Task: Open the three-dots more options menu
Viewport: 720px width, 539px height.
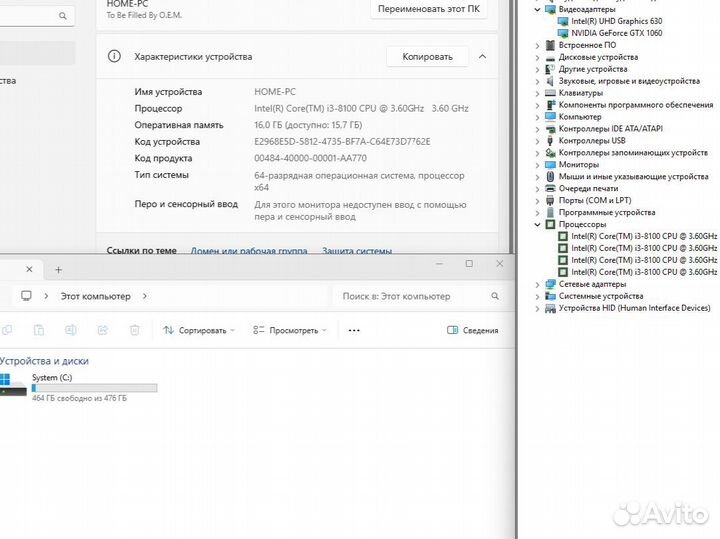Action: pos(353,330)
